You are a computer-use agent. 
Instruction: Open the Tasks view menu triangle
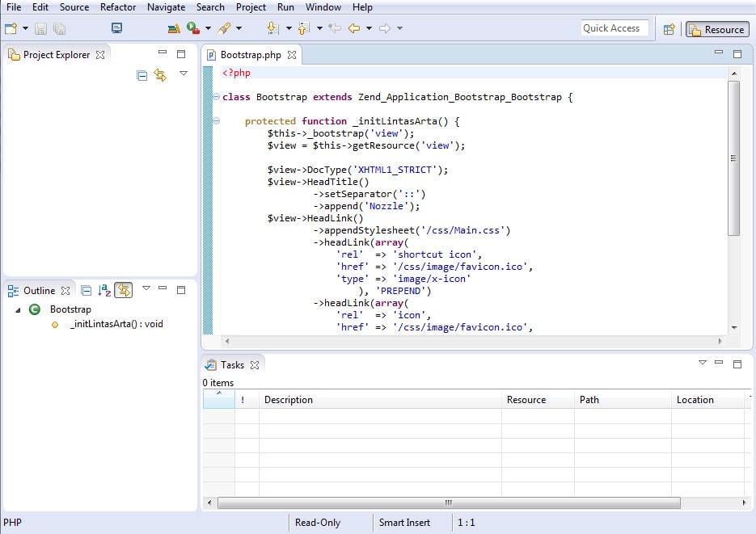tap(703, 362)
